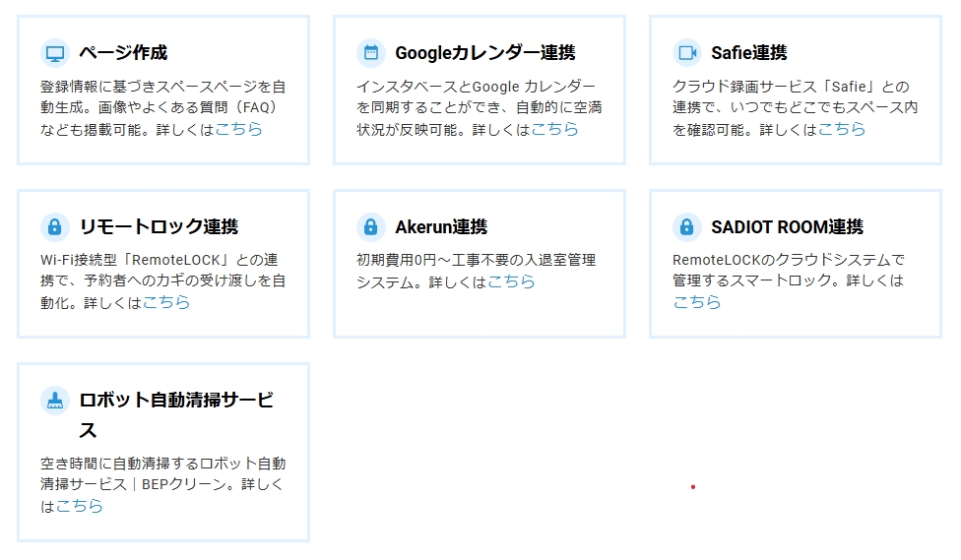Open the こちら link in Akerun連携 card
The image size is (961, 560).
coord(511,281)
